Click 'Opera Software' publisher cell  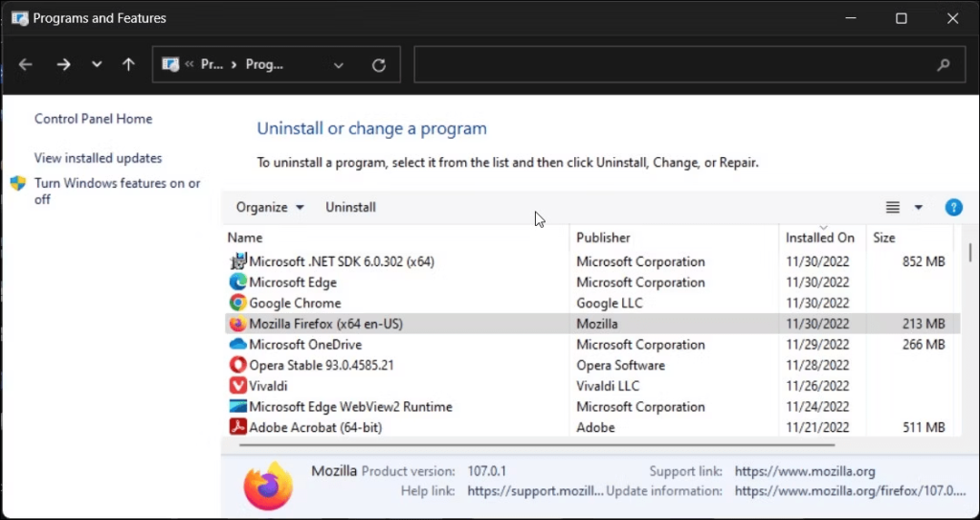[x=620, y=366]
